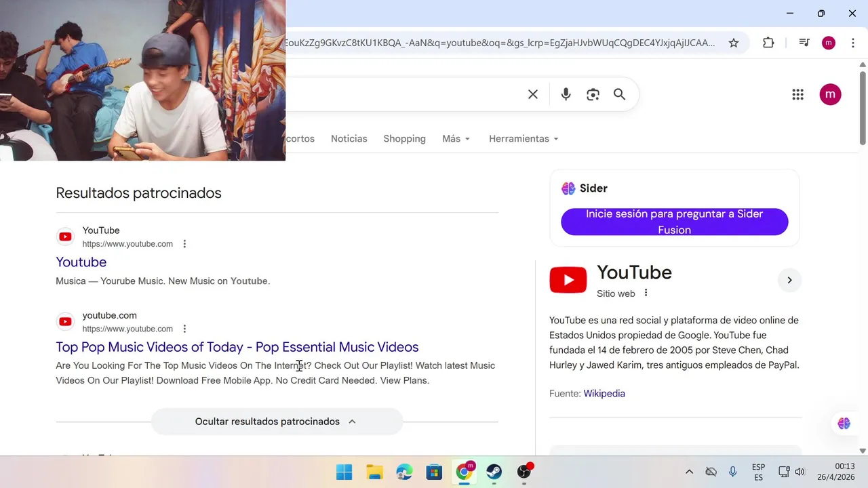Click the floating Sider brain icon
This screenshot has height=488, width=868.
pyautogui.click(x=844, y=424)
